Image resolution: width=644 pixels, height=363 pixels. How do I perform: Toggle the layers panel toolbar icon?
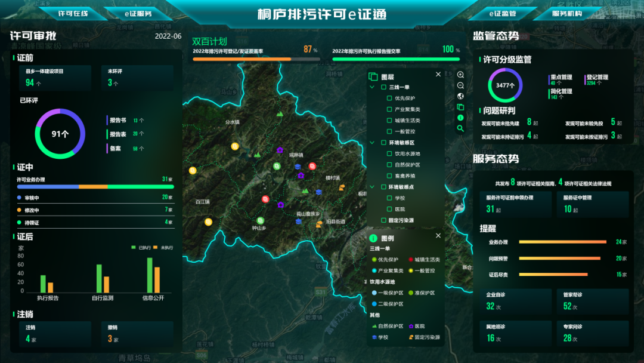pos(460,107)
